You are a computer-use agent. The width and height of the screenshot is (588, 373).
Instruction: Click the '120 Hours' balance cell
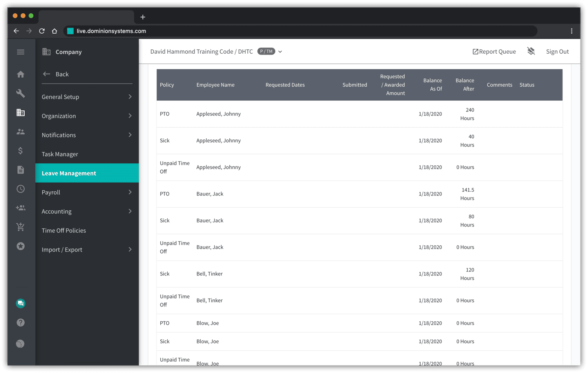click(467, 274)
